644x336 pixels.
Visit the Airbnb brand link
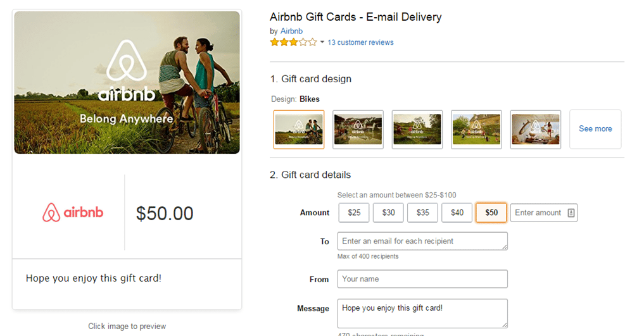point(291,31)
